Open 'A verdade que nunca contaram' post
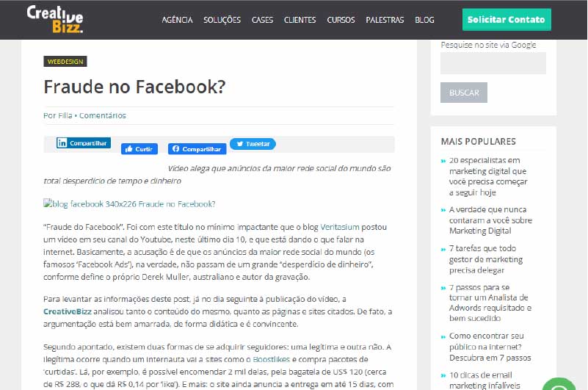The height and width of the screenshot is (390, 588). [x=490, y=220]
